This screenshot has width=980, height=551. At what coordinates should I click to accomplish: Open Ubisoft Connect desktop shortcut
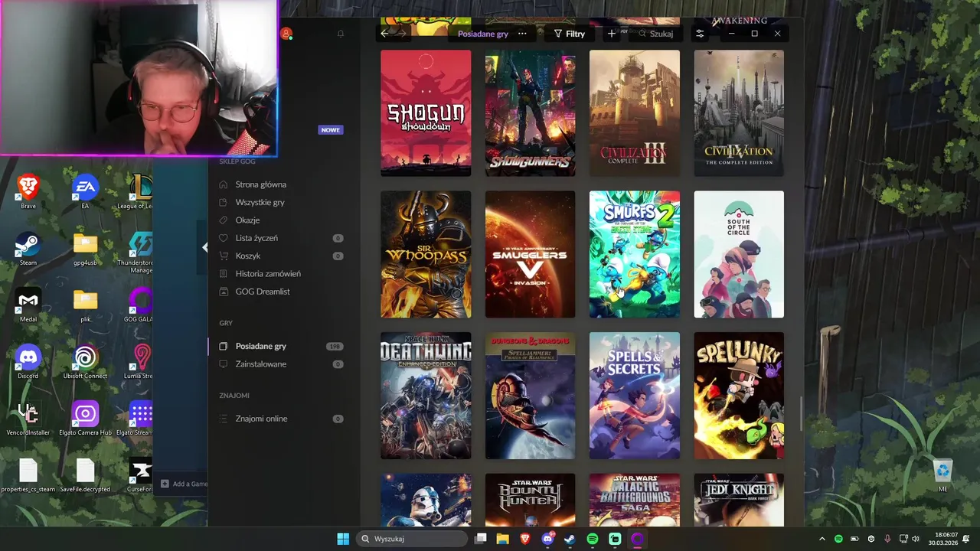pos(85,362)
